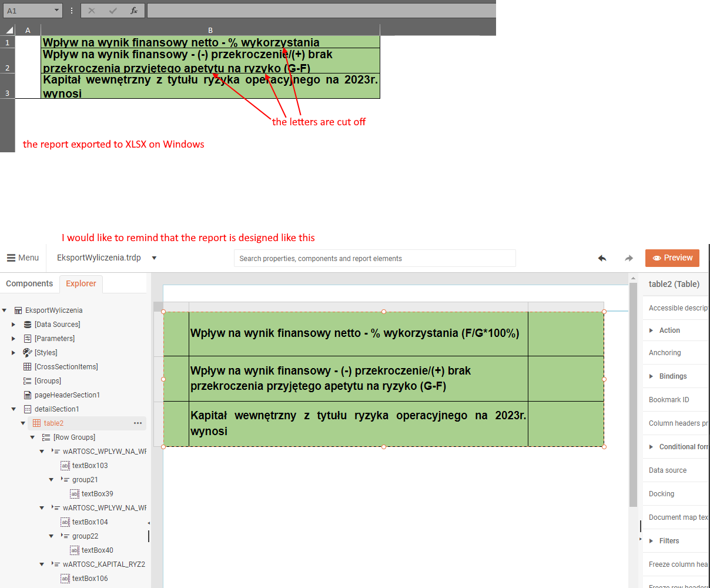Viewport: 710px width, 588px height.
Task: Switch to the Explorer tab
Action: (81, 283)
